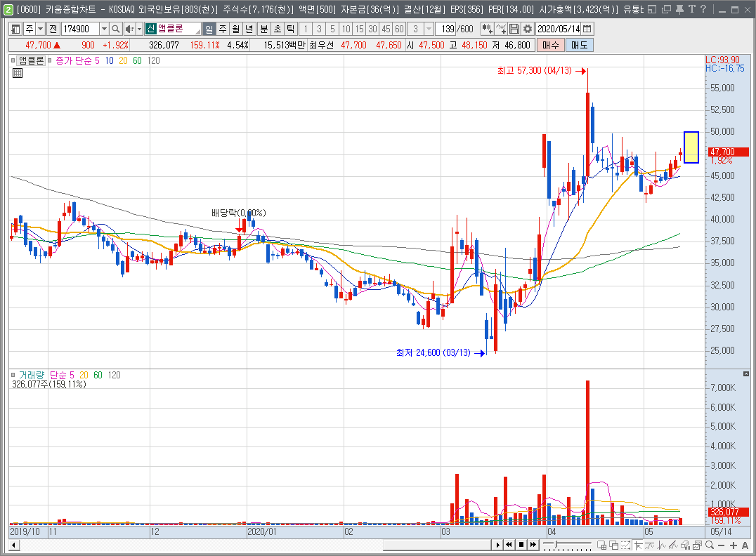Image resolution: width=756 pixels, height=556 pixels.
Task: Expand the dropdown next to speaker icon
Action: [x=139, y=29]
